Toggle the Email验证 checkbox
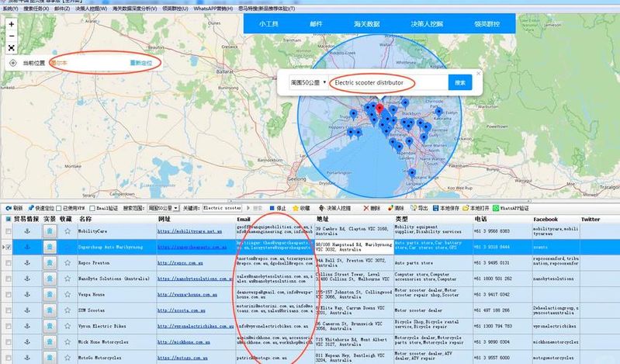Image resolution: width=620 pixels, height=364 pixels. (92, 208)
